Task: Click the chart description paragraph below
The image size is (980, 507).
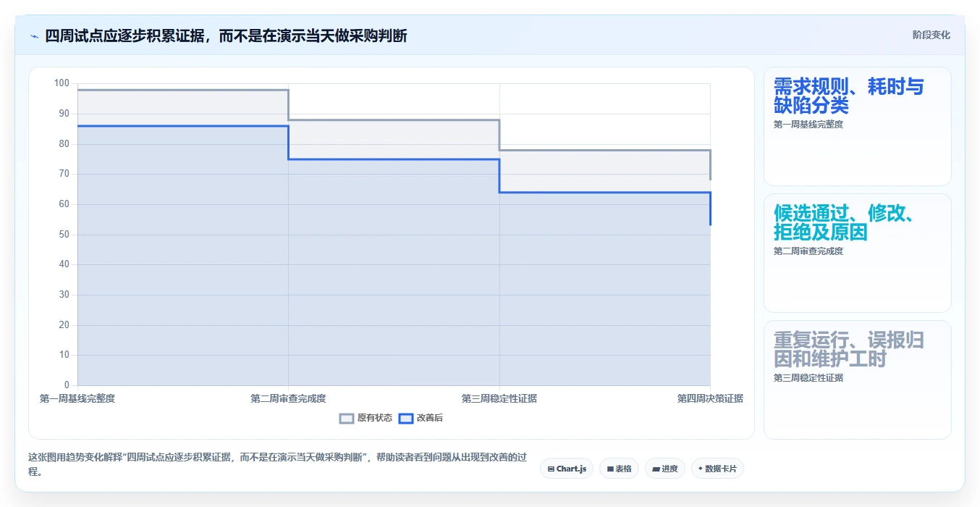Action: tap(278, 464)
